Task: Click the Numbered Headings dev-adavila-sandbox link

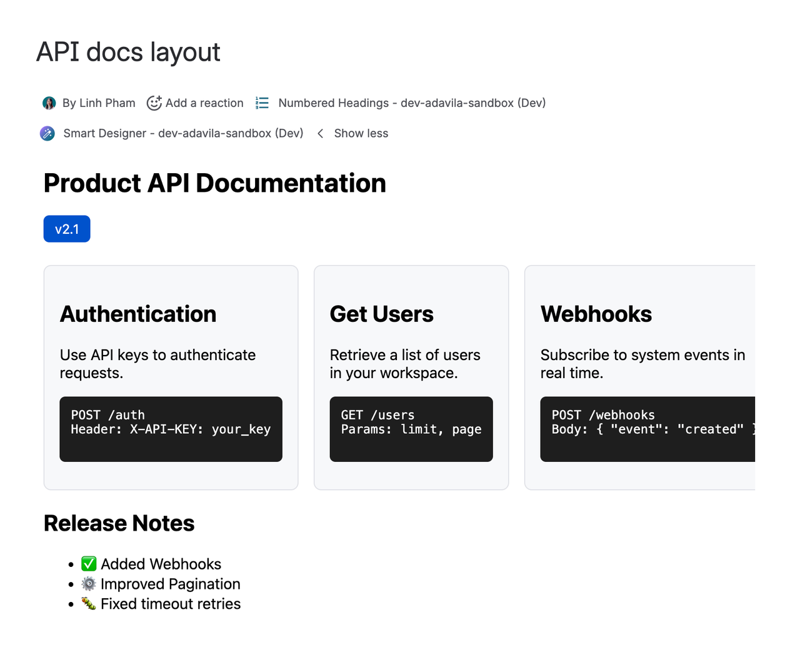Action: pyautogui.click(x=412, y=103)
